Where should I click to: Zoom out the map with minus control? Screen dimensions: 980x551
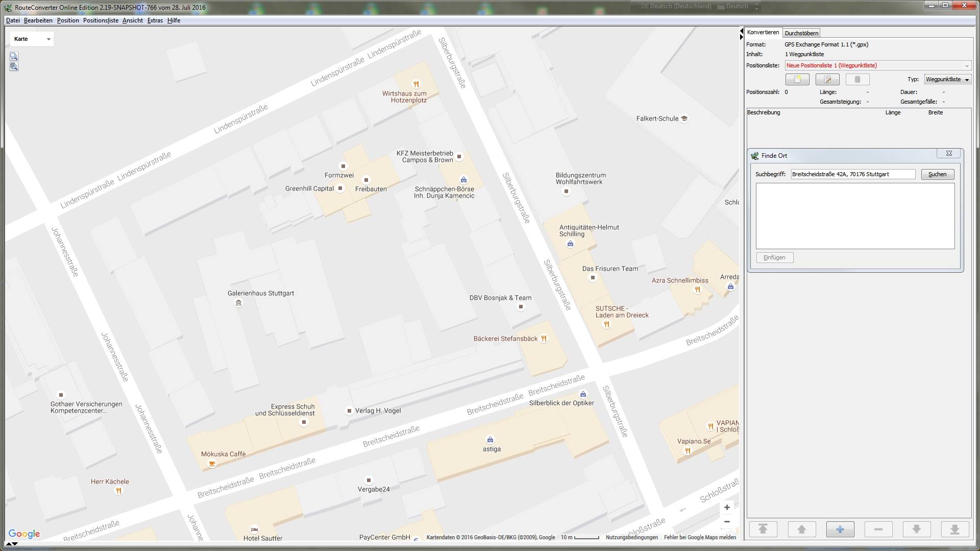(727, 522)
